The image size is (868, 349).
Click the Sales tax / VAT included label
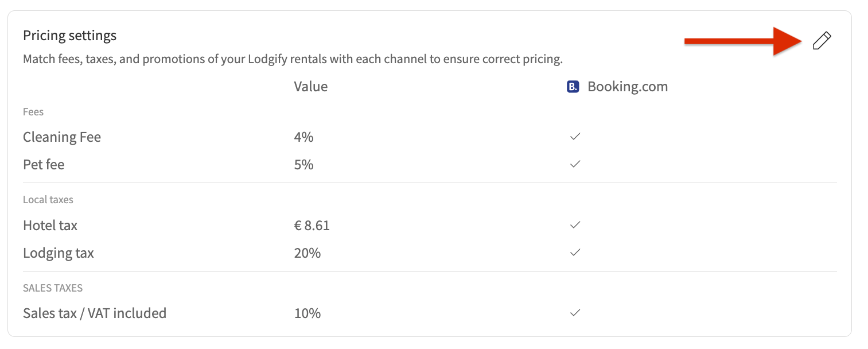pyautogui.click(x=95, y=313)
